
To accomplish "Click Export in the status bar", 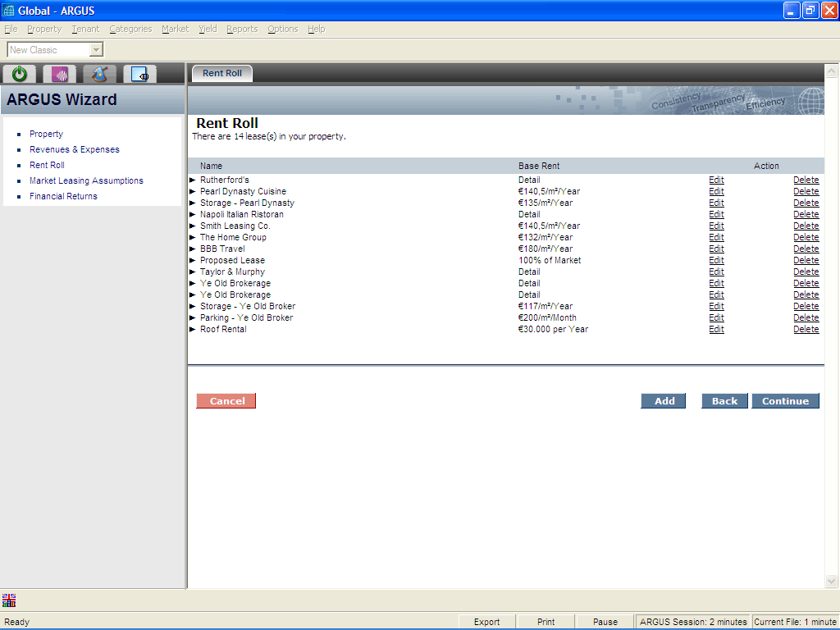I will pyautogui.click(x=486, y=622).
